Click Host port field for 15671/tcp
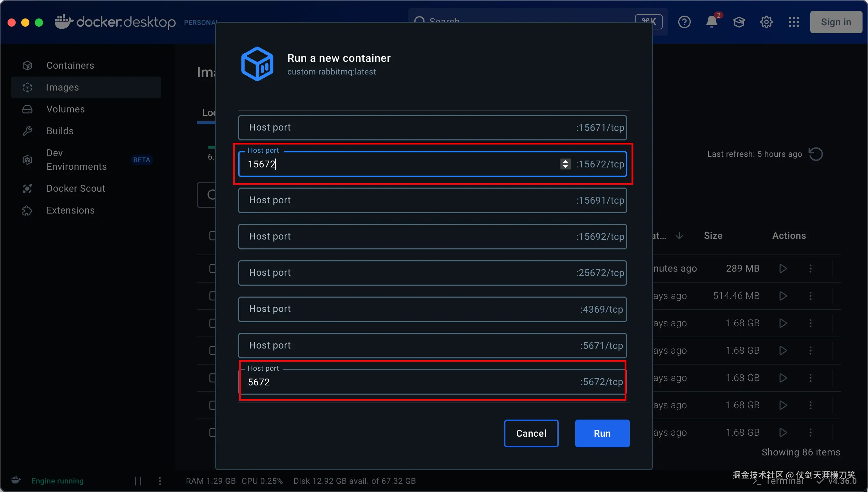 click(403, 127)
